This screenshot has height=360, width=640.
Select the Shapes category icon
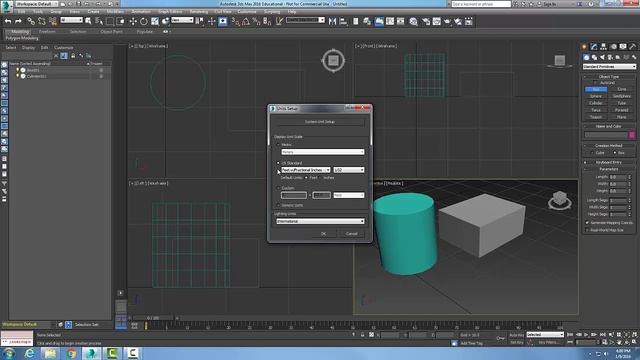(x=594, y=57)
